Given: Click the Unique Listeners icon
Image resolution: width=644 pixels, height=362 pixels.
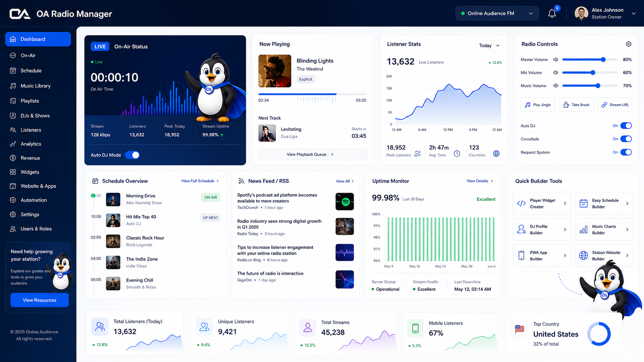Looking at the screenshot, I should tap(205, 327).
